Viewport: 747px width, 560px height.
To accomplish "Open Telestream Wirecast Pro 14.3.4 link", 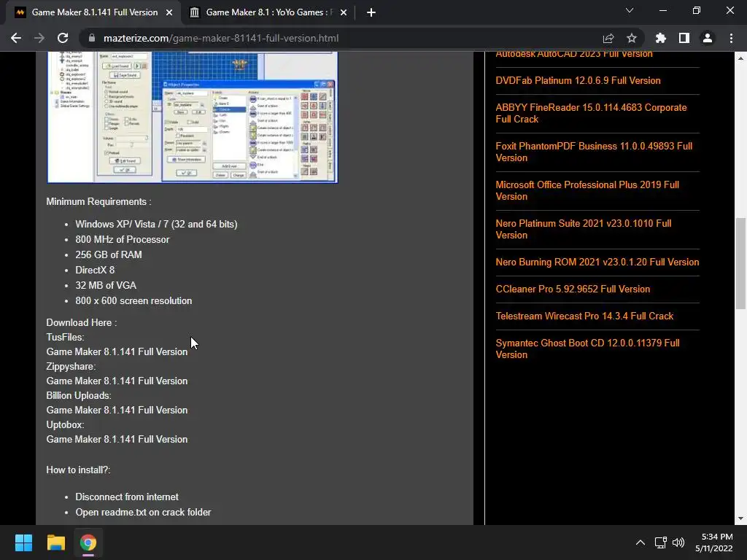I will pos(584,316).
